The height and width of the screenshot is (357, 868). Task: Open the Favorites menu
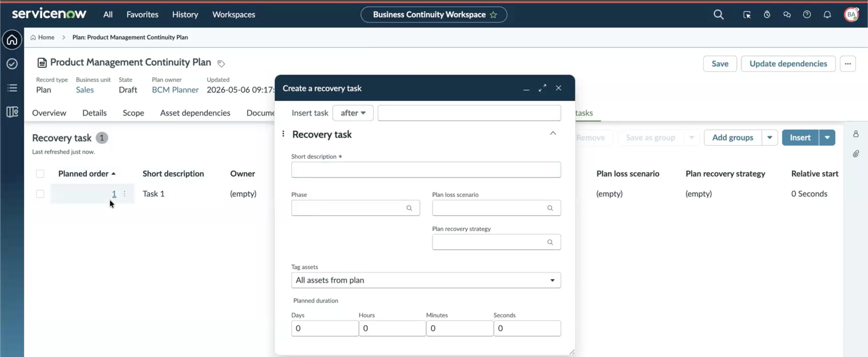coord(142,15)
